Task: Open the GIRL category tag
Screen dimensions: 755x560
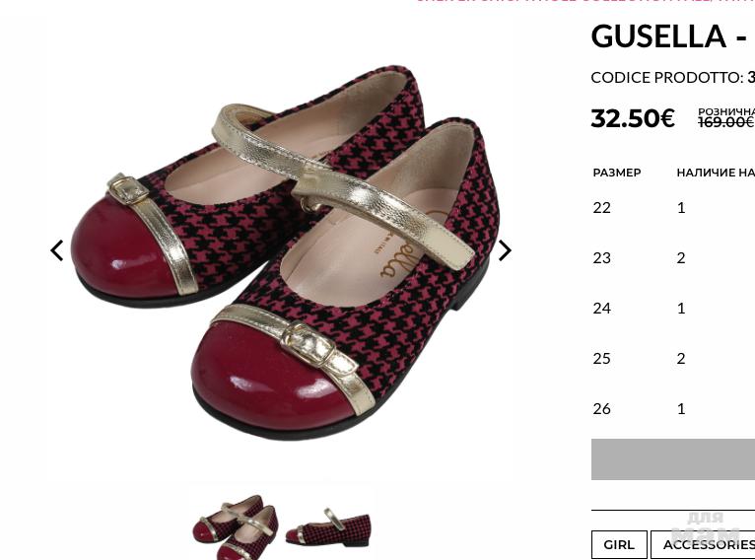Action: pyautogui.click(x=619, y=544)
